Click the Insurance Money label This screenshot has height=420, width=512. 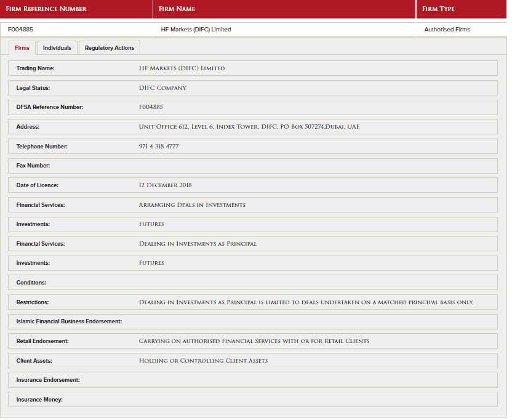[x=39, y=400]
